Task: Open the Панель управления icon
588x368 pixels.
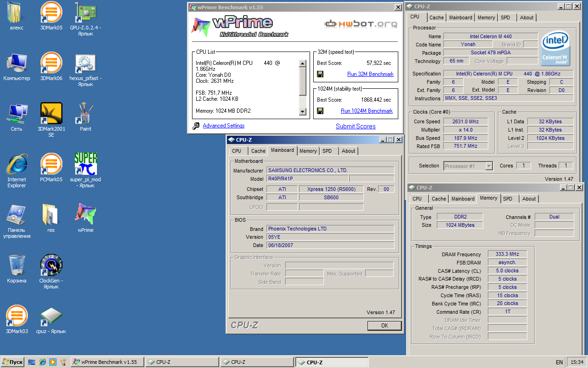Action: point(17,215)
